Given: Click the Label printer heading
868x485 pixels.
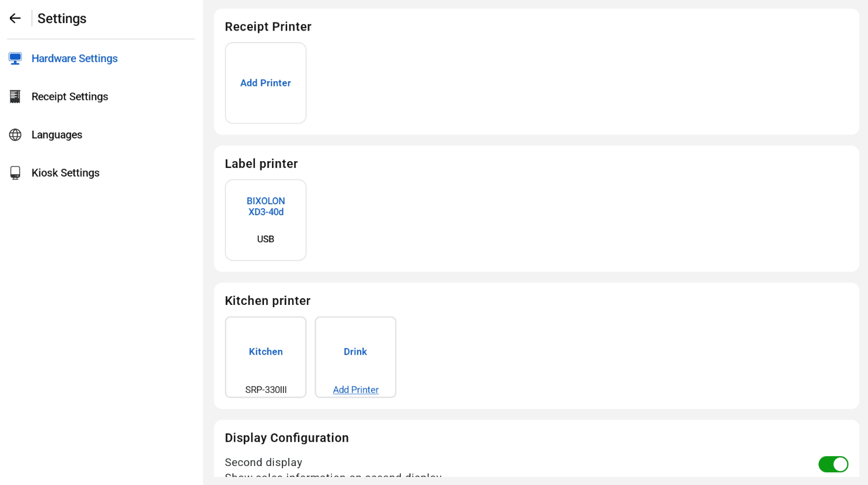Looking at the screenshot, I should (x=261, y=163).
